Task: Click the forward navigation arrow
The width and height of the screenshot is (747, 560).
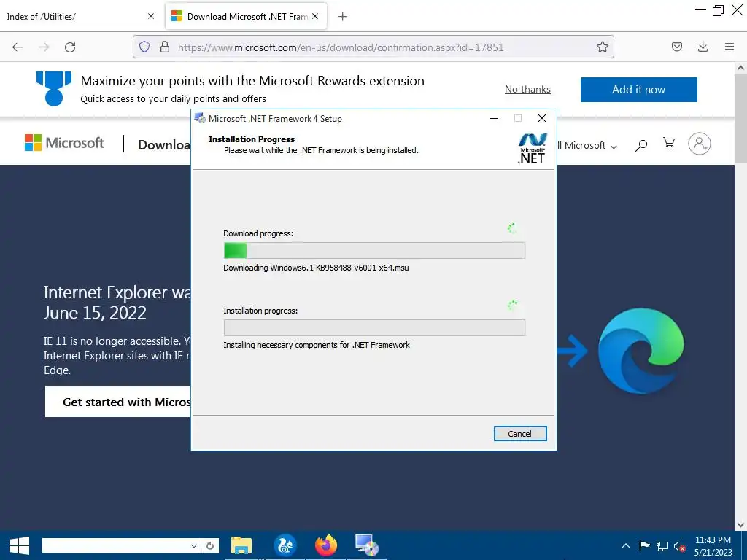Action: pyautogui.click(x=44, y=47)
